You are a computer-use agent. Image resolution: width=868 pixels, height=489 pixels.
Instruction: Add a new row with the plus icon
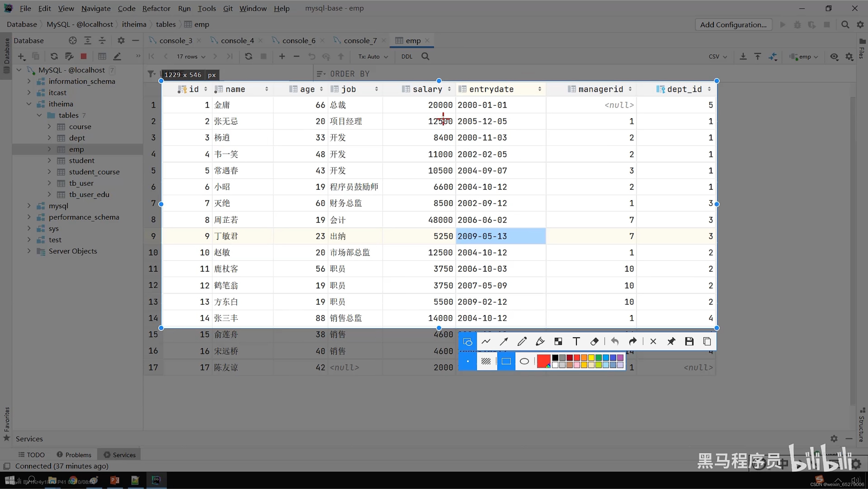click(x=282, y=56)
